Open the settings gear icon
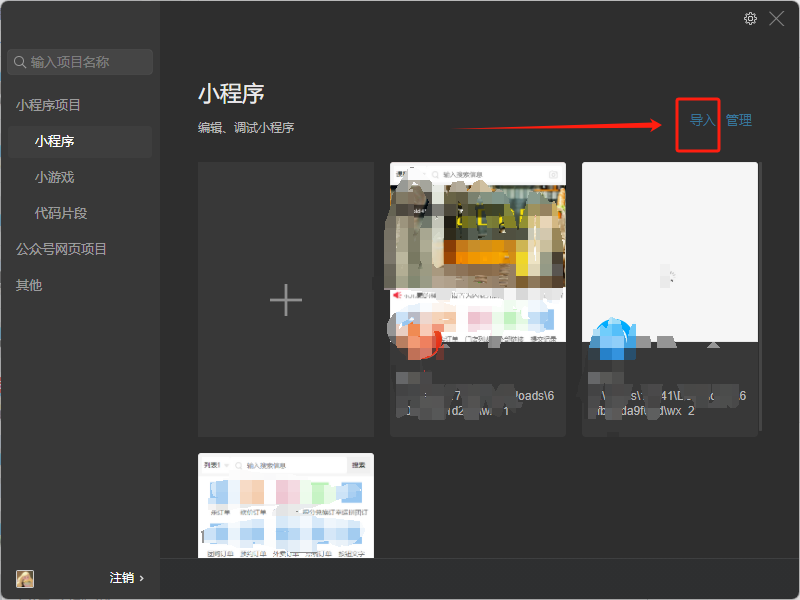Viewport: 800px width, 600px height. point(751,19)
